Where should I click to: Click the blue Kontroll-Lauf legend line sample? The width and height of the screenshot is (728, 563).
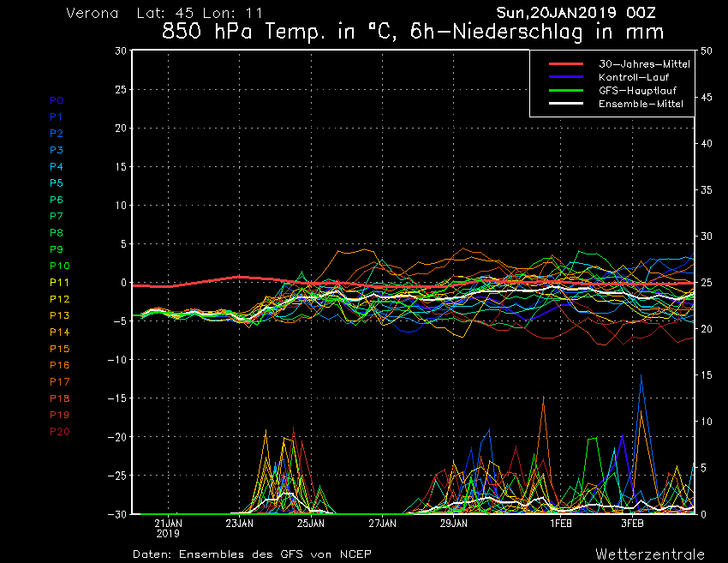coord(566,77)
